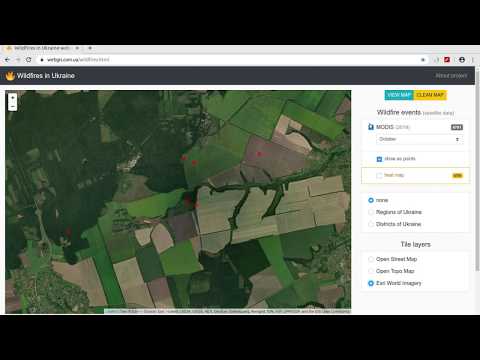
Task: Click the Tile layers heading
Action: [x=415, y=244]
